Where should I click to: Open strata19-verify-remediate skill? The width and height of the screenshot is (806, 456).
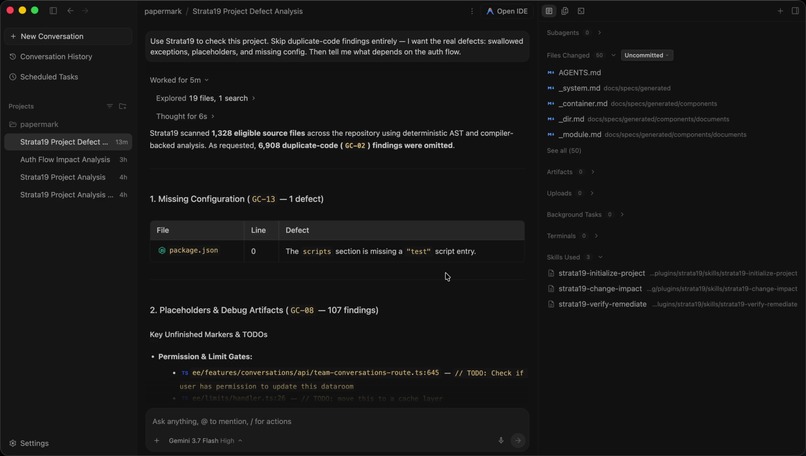click(673, 304)
